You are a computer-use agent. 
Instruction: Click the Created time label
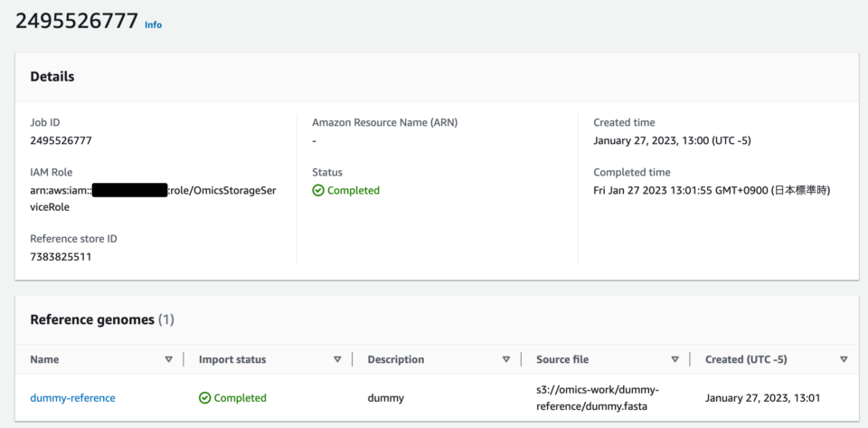(624, 122)
